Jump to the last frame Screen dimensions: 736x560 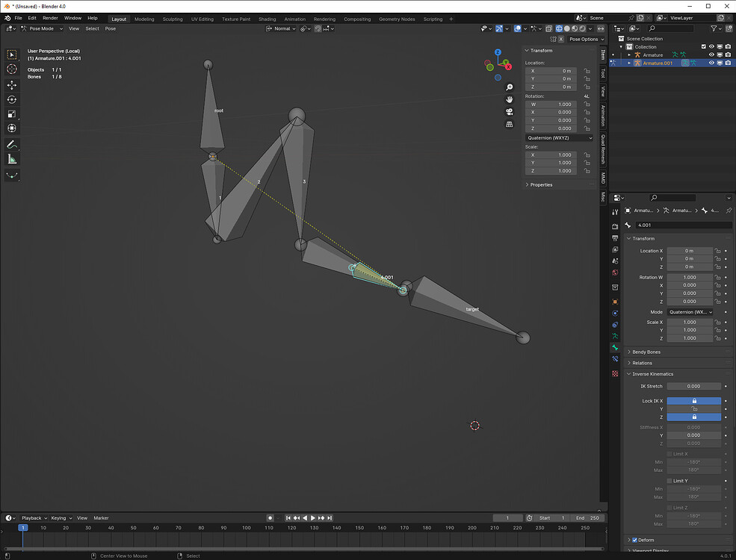pyautogui.click(x=330, y=517)
